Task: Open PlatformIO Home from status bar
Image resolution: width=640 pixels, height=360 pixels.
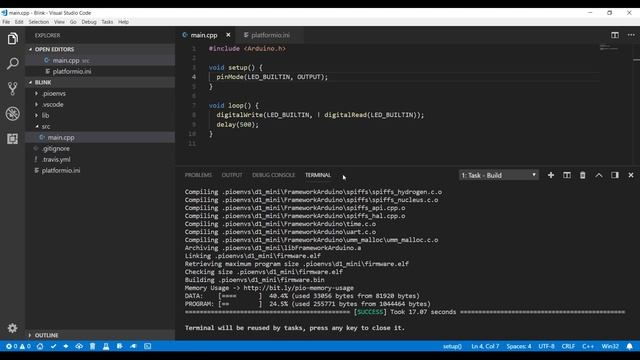Action: pyautogui.click(x=40, y=346)
